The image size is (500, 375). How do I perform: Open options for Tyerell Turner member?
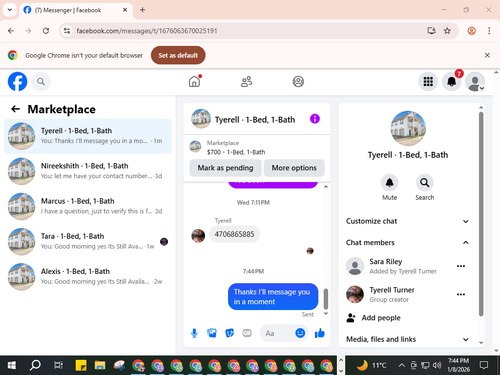click(461, 294)
